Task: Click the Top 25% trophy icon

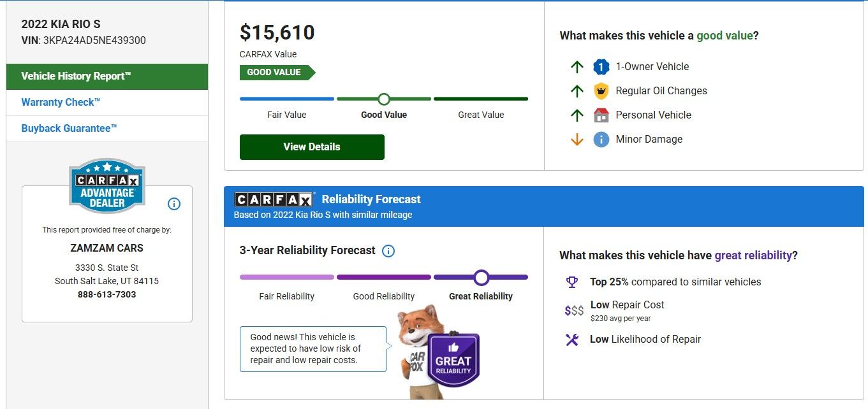Action: [x=571, y=282]
